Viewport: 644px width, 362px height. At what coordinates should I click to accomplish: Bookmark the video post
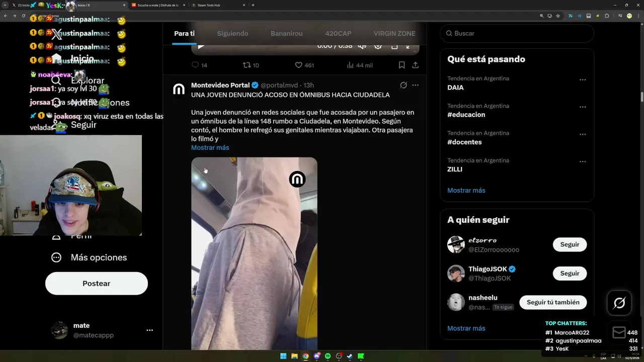tap(401, 65)
